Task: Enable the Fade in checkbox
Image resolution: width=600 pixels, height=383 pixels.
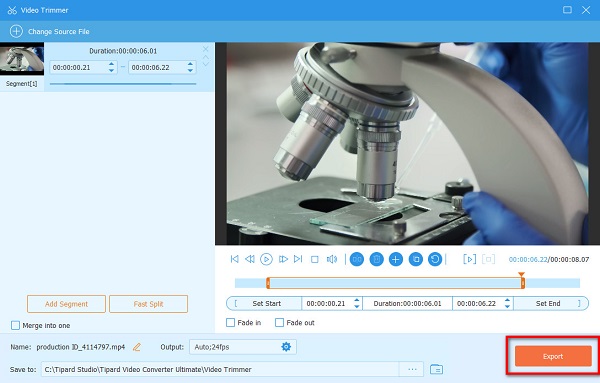Action: [230, 323]
